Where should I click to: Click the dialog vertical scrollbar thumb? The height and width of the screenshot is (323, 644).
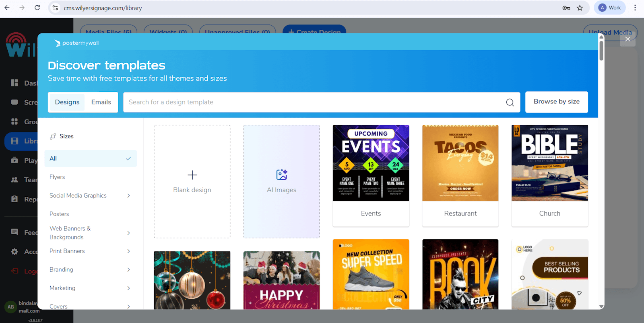pos(601,51)
